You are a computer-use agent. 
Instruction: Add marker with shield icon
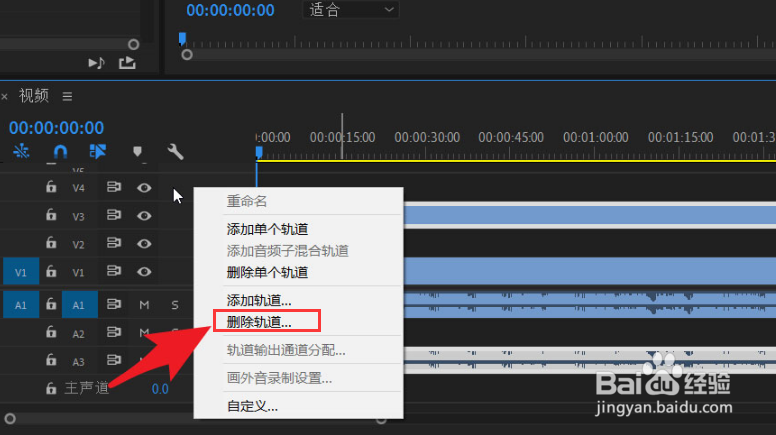point(137,151)
